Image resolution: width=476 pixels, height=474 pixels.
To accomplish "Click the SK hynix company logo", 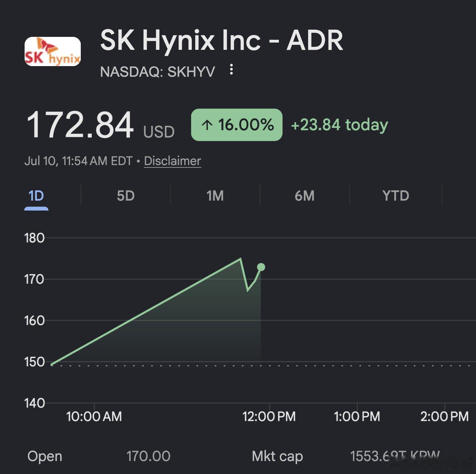I will coord(53,51).
